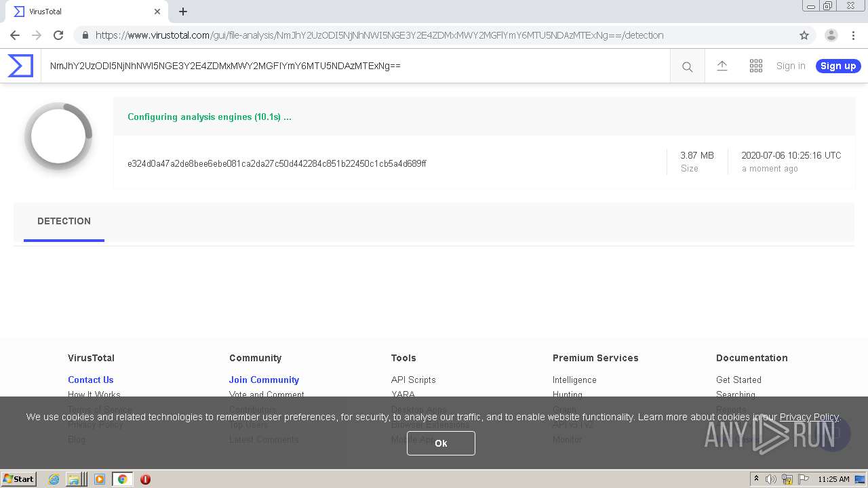This screenshot has height=488, width=868.
Task: Click the VirusTotal search input field
Action: (x=355, y=66)
